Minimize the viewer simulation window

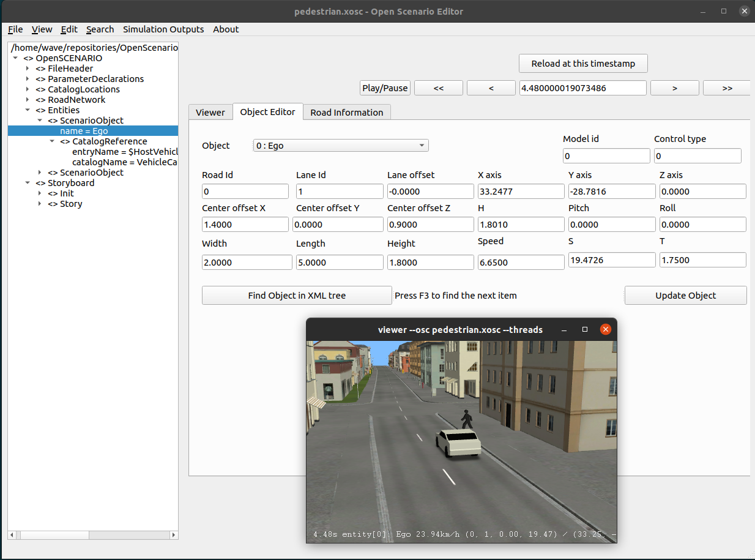[x=563, y=329]
